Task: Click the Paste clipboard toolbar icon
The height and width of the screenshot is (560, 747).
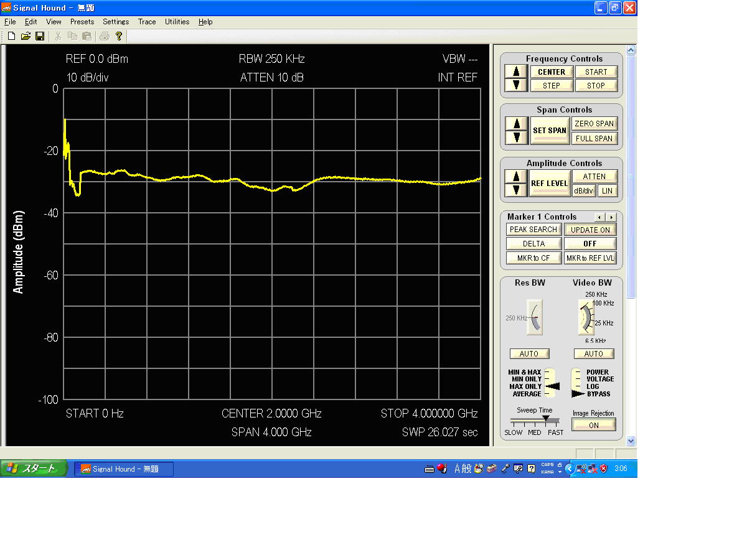Action: [87, 37]
